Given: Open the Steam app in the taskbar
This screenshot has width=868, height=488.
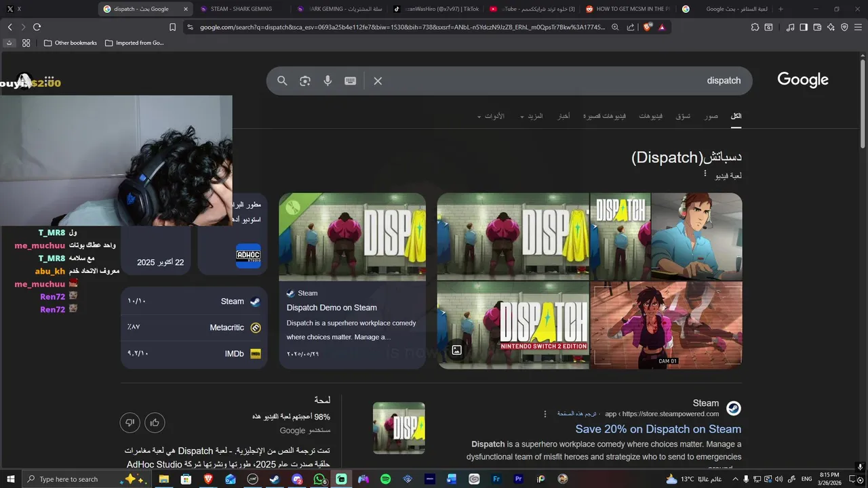Looking at the screenshot, I should (275, 479).
